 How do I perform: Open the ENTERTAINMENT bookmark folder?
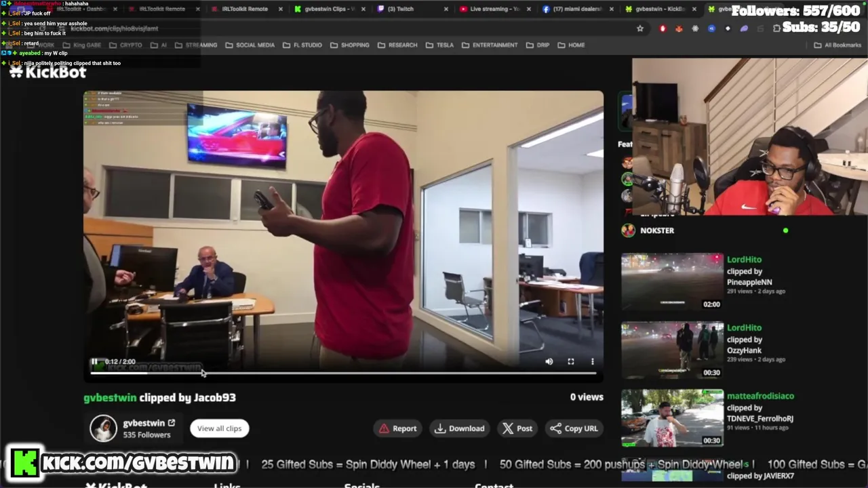click(x=490, y=45)
